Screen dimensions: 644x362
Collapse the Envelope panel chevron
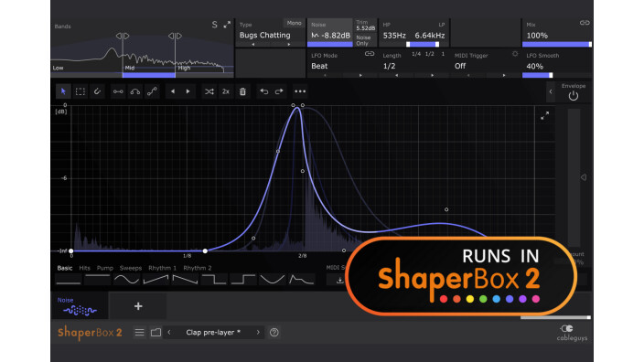coord(551,92)
